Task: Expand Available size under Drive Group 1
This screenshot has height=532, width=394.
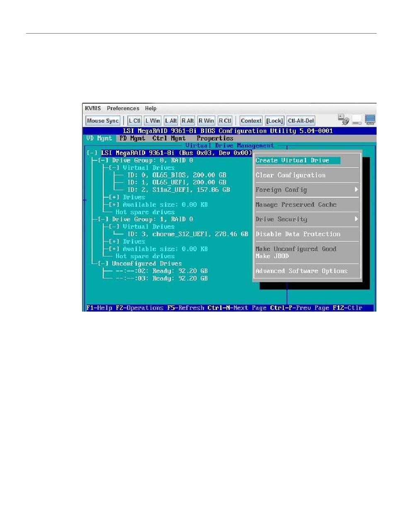Action: (x=114, y=249)
